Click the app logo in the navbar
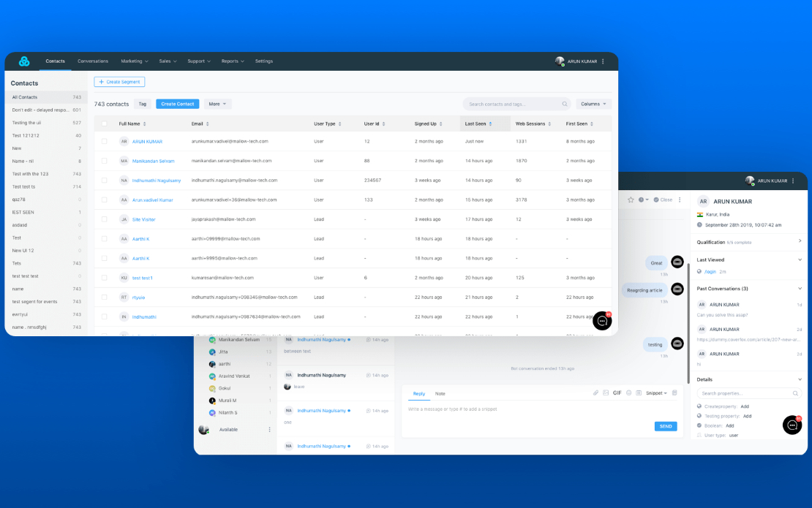The width and height of the screenshot is (812, 508). 24,61
